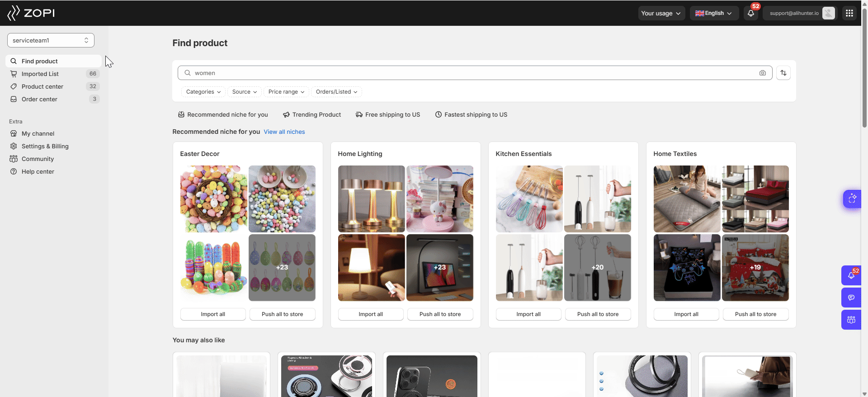Click the Zopi logo
The width and height of the screenshot is (868, 397).
point(31,13)
